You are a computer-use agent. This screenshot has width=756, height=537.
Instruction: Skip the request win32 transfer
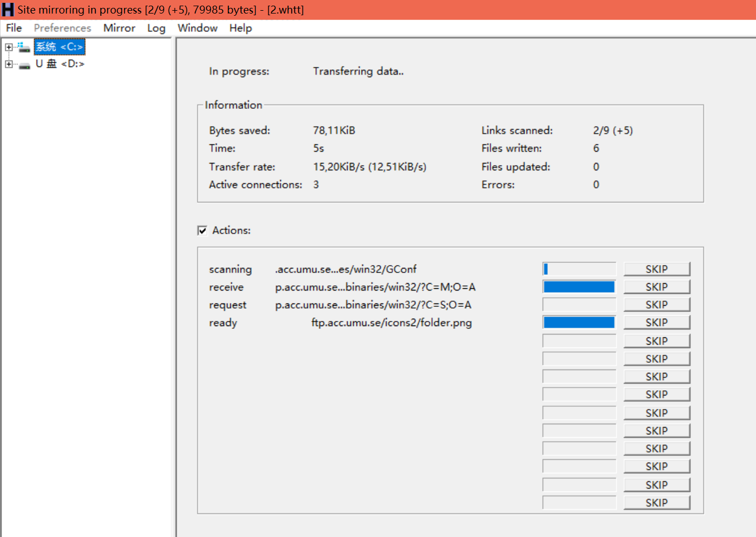(657, 304)
